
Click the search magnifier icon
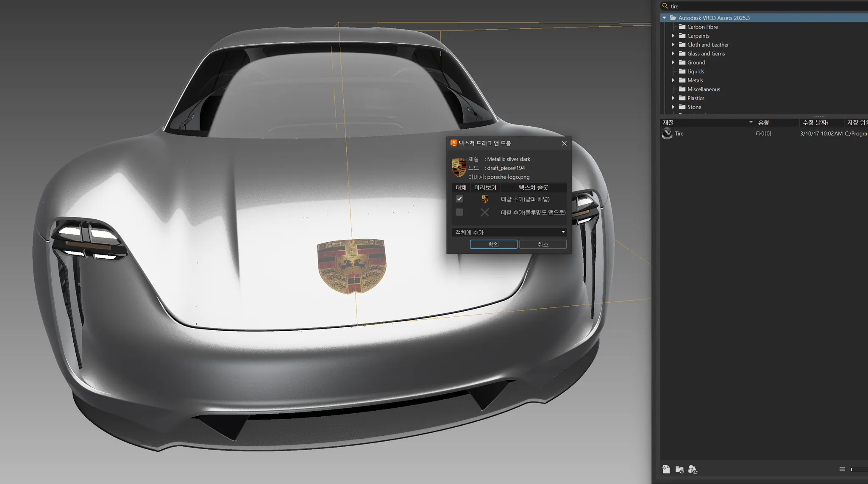coord(665,6)
